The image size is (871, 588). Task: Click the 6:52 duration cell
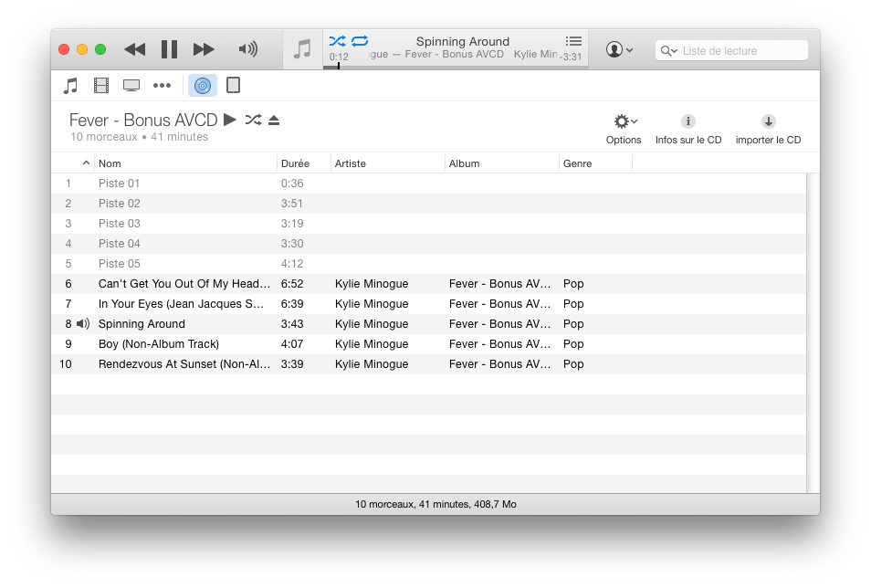coord(292,284)
